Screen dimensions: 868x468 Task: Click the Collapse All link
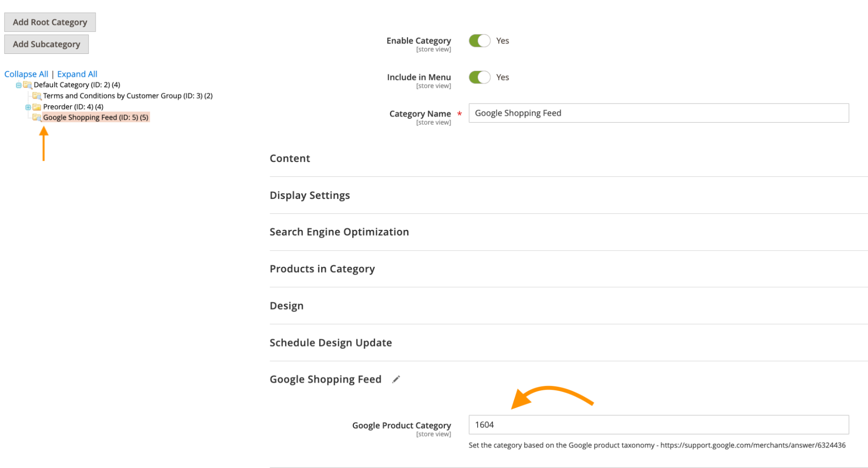[26, 74]
